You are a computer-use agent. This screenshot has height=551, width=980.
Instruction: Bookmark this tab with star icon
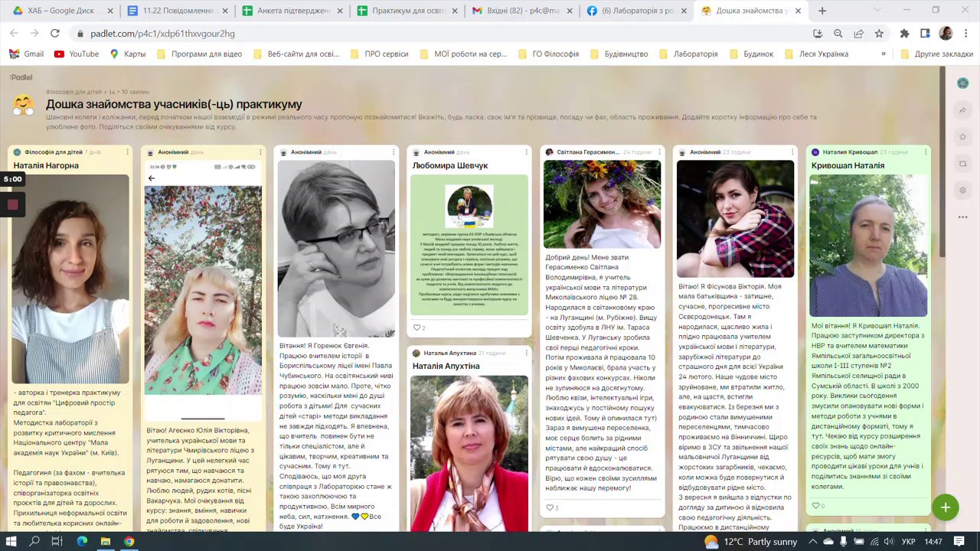point(879,34)
